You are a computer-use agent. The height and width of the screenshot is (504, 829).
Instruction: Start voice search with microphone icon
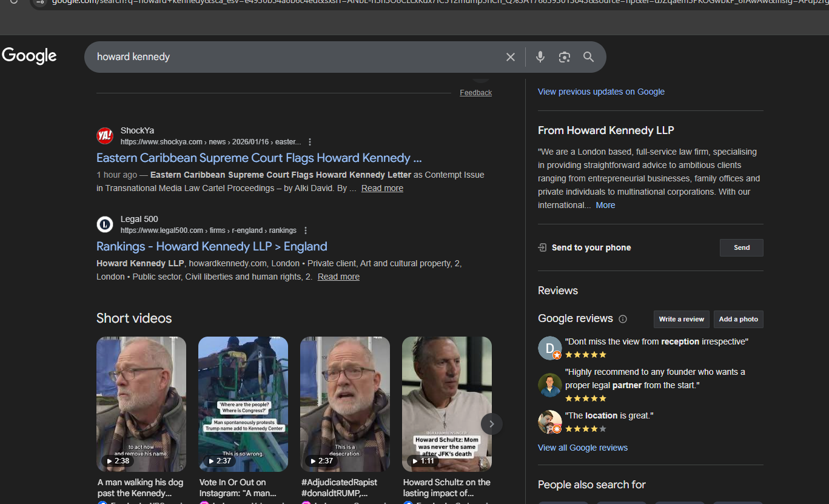coord(540,57)
